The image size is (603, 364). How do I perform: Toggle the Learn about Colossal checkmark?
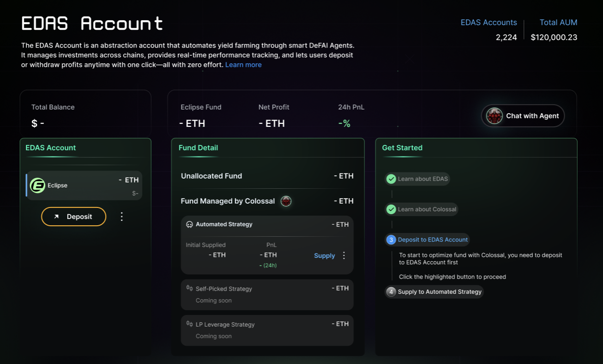391,209
